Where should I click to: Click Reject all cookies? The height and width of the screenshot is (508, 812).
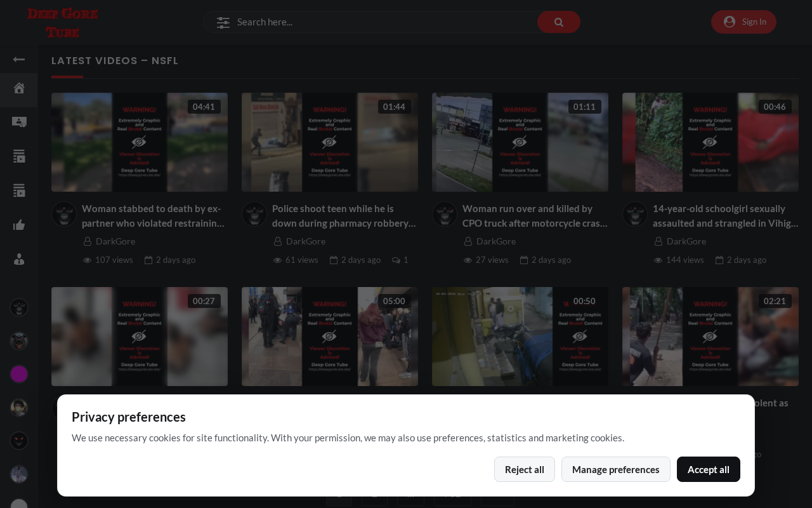[525, 469]
